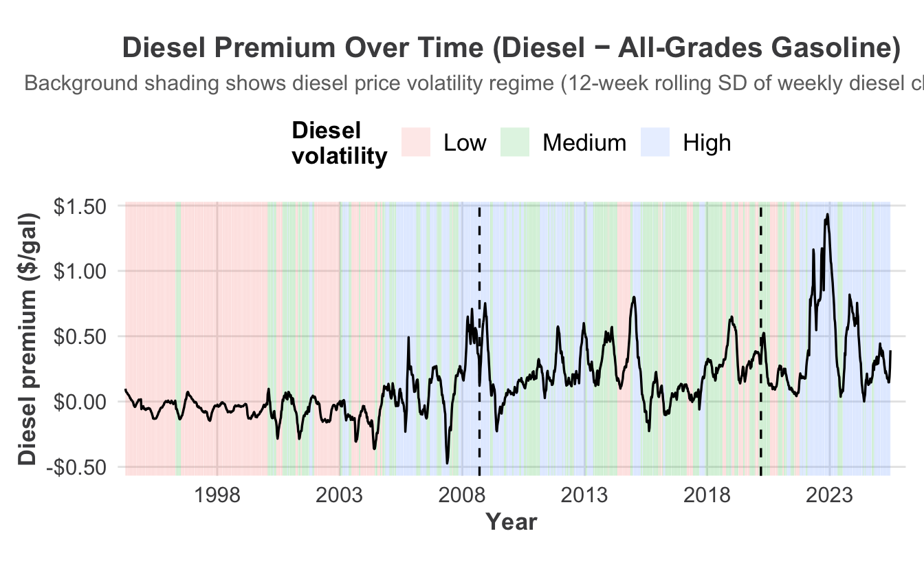Click the 1998 x-axis tick label
Image resolution: width=924 pixels, height=571 pixels.
pyautogui.click(x=217, y=496)
